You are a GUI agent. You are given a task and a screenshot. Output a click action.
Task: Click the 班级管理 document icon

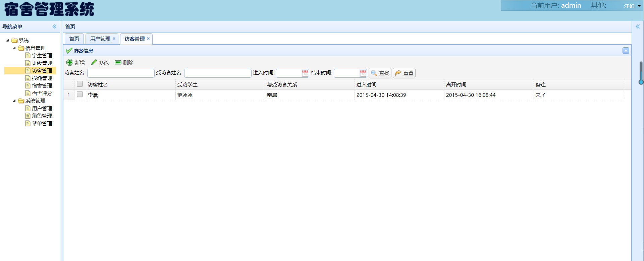click(x=28, y=63)
